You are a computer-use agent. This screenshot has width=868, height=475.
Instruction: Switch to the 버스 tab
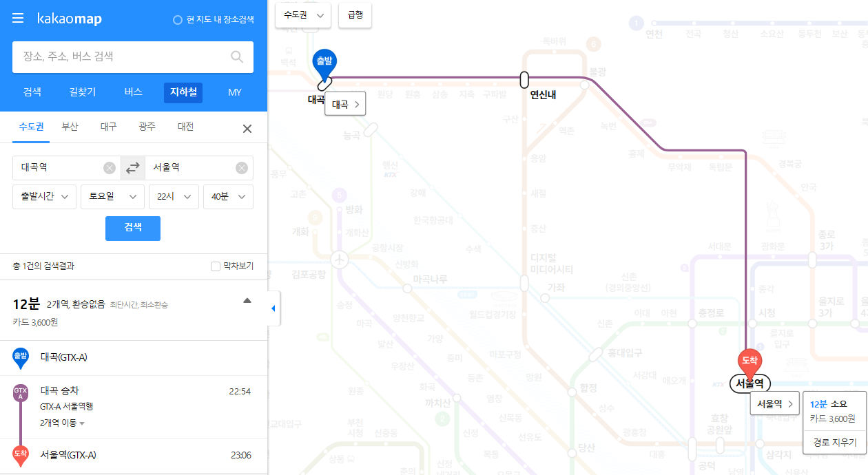(x=134, y=92)
